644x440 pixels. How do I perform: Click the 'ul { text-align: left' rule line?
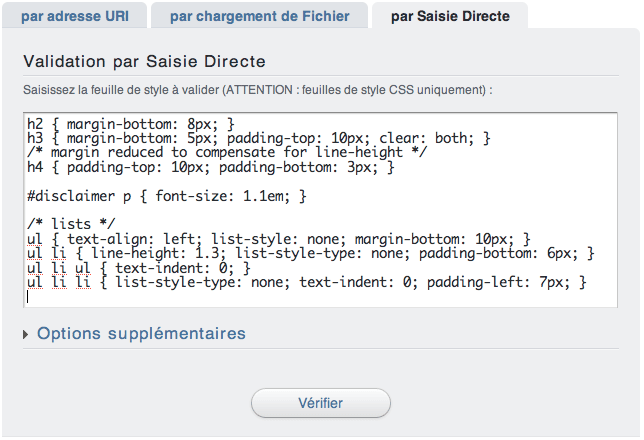click(278, 239)
